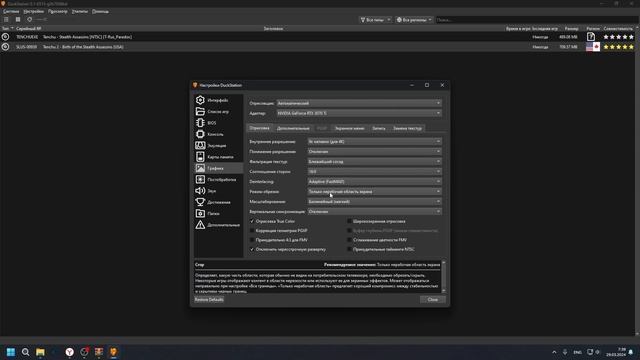Open Advanced settings warning triangle icon
The height and width of the screenshot is (360, 640).
(x=200, y=225)
